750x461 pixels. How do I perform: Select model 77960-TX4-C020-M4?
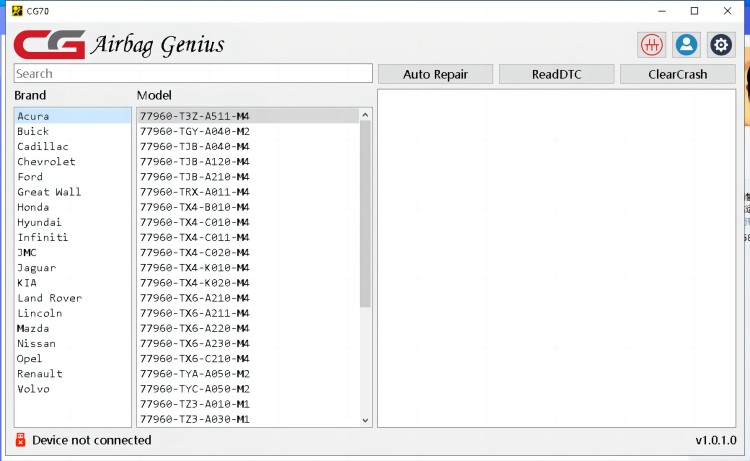point(248,252)
